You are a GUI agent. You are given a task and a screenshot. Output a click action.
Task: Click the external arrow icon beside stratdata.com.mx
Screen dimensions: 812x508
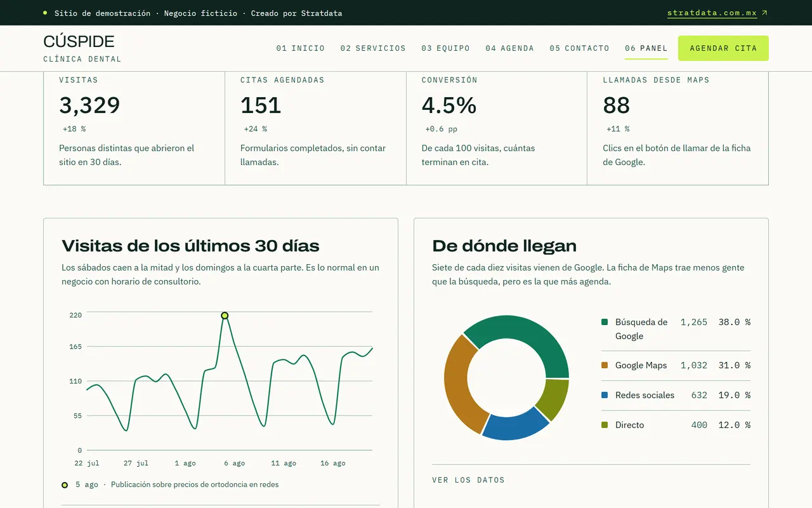pyautogui.click(x=764, y=13)
